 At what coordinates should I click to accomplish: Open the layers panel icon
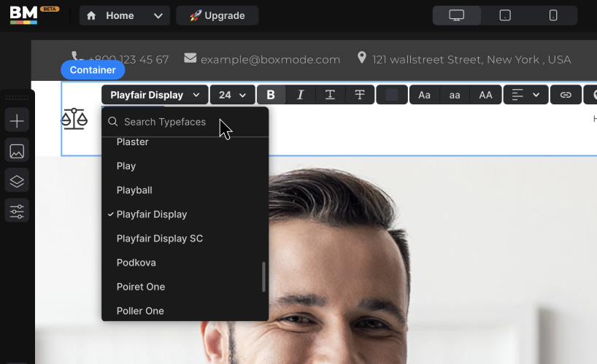[17, 181]
